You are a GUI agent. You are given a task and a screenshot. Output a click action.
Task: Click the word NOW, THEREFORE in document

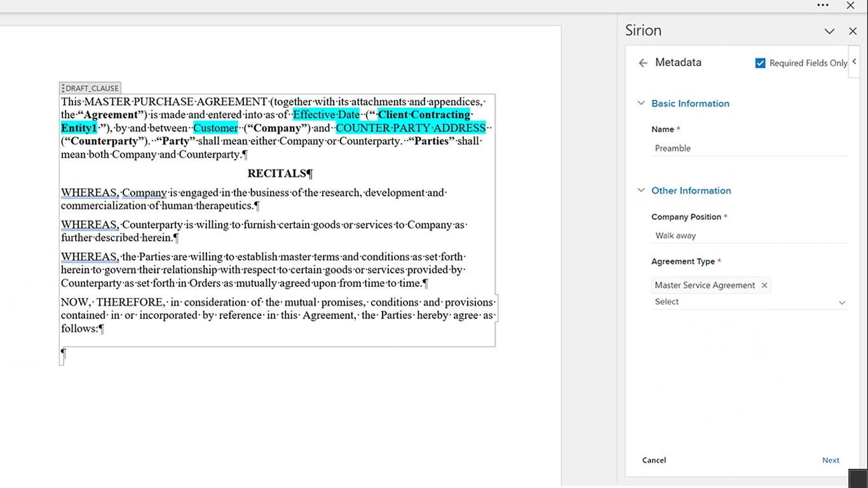pos(113,302)
